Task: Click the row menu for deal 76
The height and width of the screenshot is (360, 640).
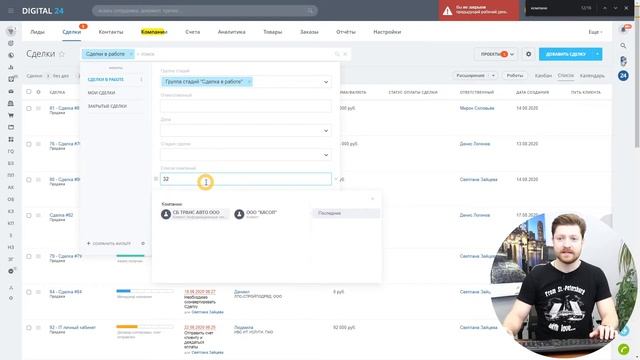Action: [38, 144]
